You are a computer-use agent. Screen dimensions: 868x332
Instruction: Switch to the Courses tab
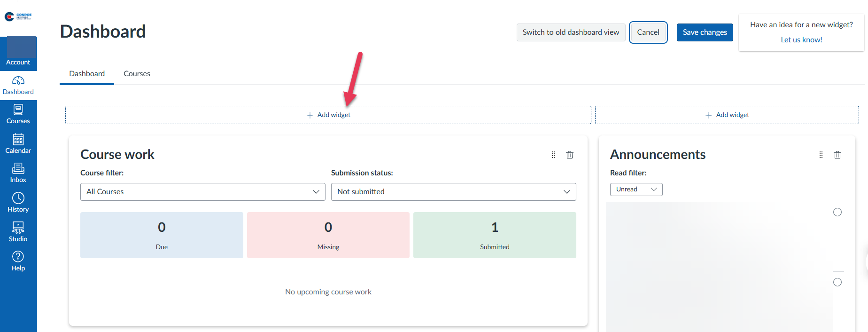[x=137, y=74]
